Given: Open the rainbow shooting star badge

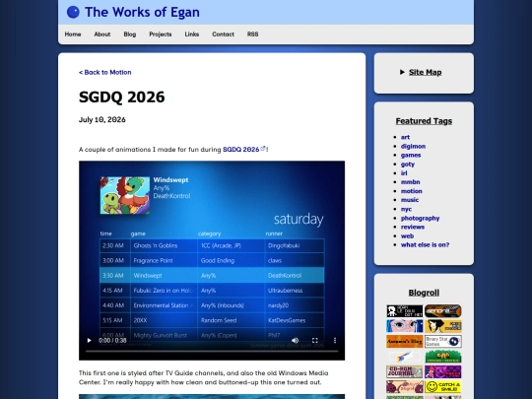Looking at the screenshot, I should coord(405,357).
